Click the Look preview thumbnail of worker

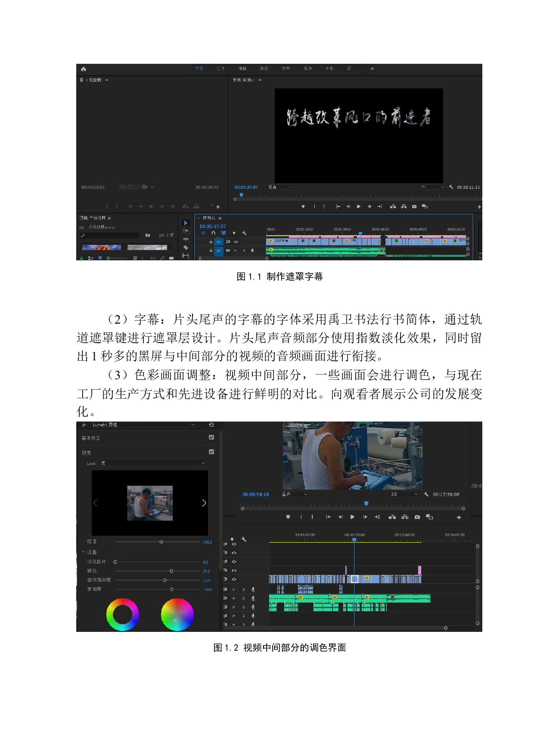[150, 503]
